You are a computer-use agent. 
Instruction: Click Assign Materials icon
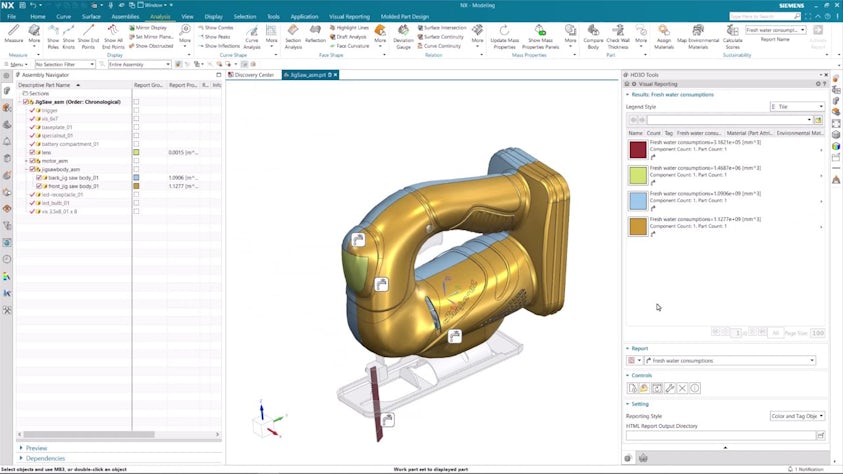pyautogui.click(x=663, y=37)
